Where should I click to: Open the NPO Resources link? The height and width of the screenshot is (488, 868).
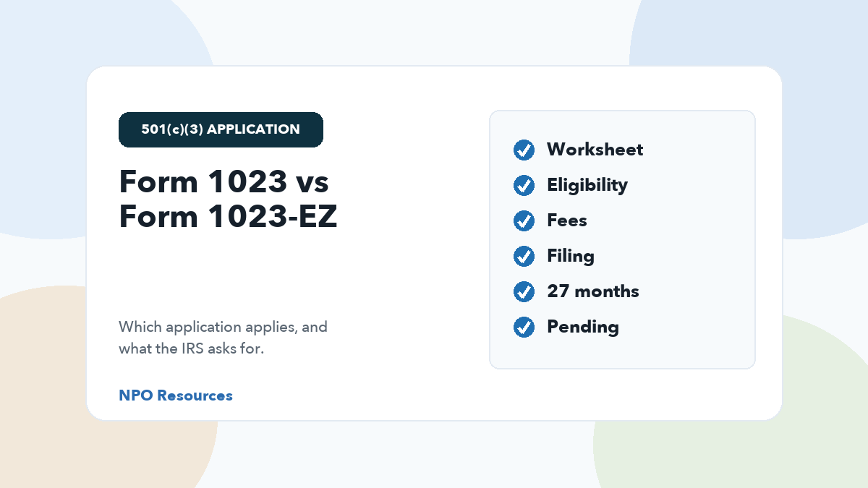pyautogui.click(x=176, y=395)
